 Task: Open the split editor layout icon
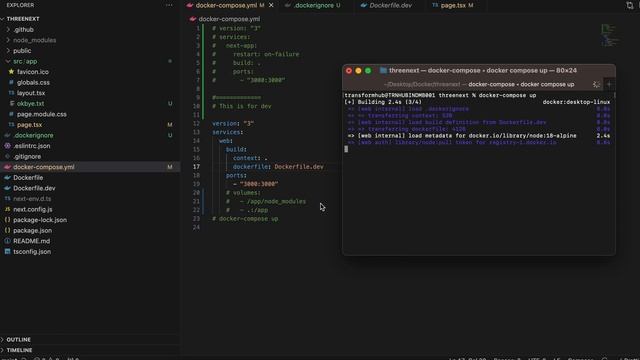pos(629,5)
